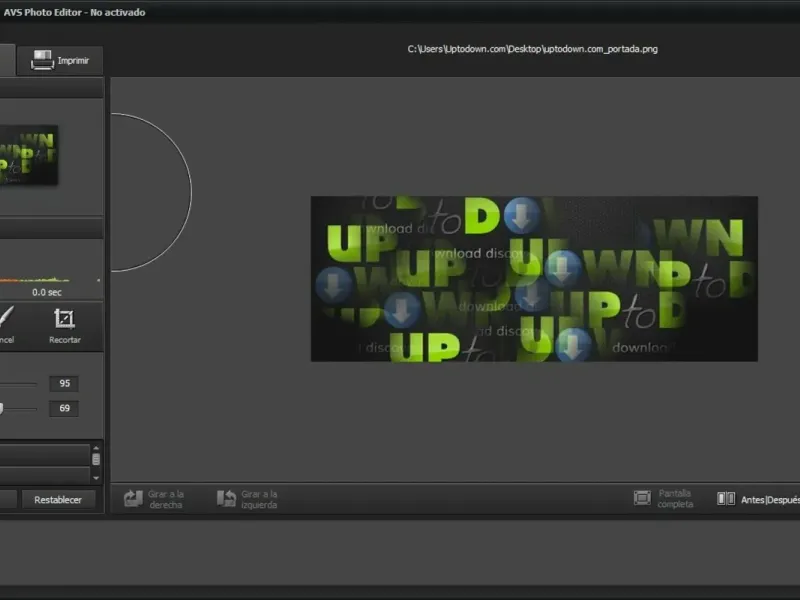Toggle Antes|Después comparison view
The width and height of the screenshot is (800, 600).
point(758,499)
